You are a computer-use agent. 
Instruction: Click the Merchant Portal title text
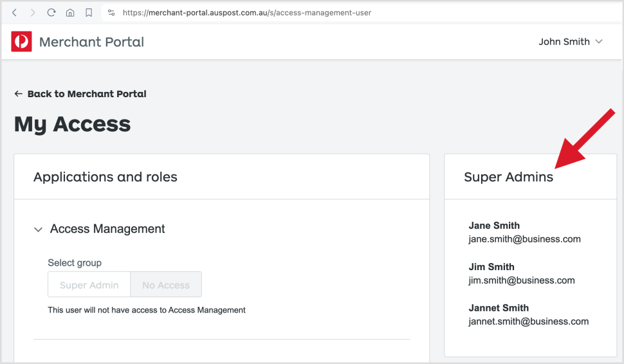[91, 42]
